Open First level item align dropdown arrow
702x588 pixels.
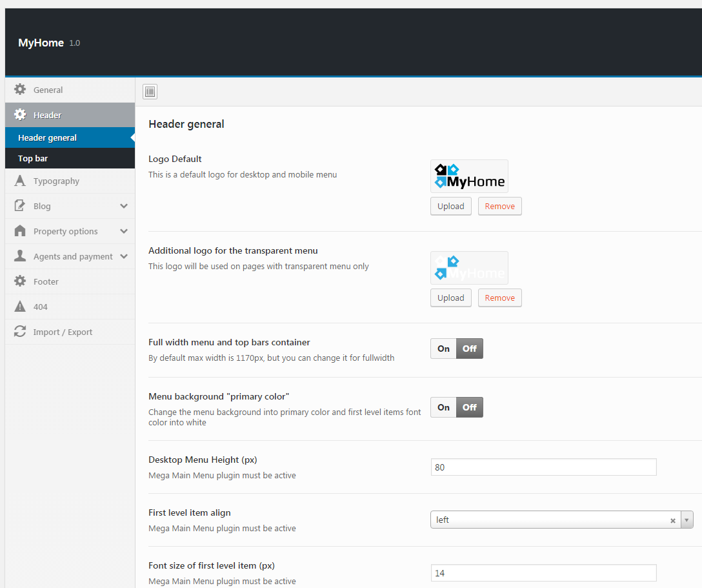pos(687,520)
